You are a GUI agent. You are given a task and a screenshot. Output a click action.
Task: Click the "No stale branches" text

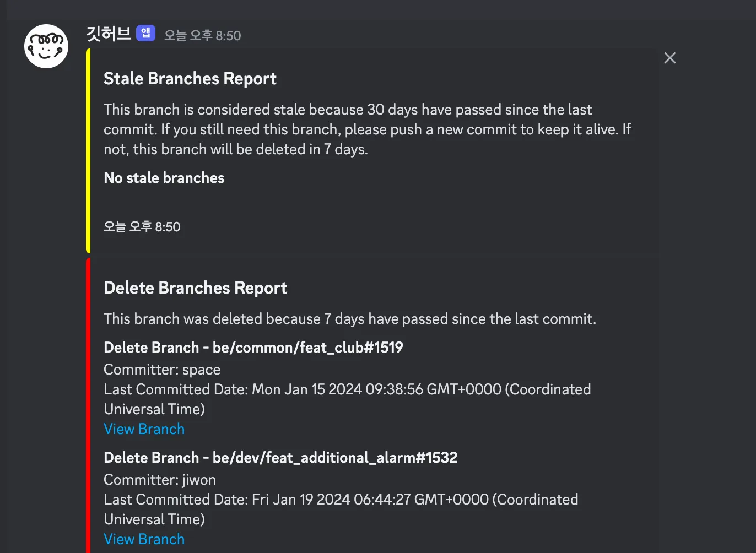(x=164, y=178)
